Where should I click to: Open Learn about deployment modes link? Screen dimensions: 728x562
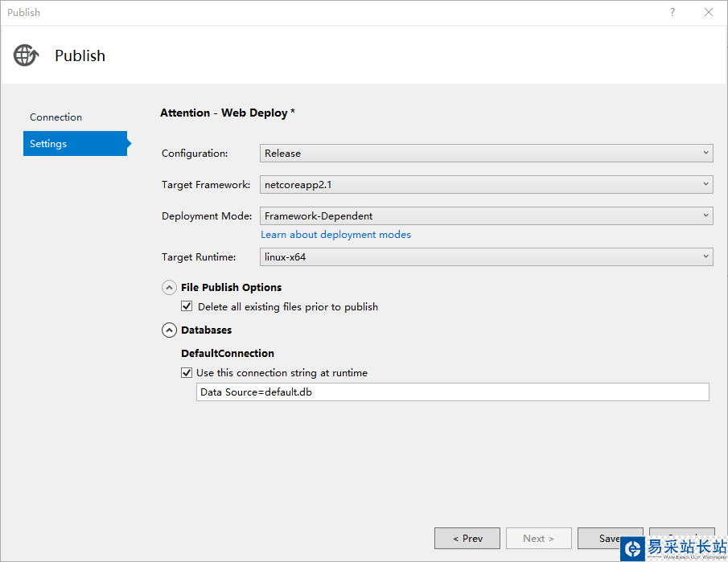pyautogui.click(x=335, y=235)
